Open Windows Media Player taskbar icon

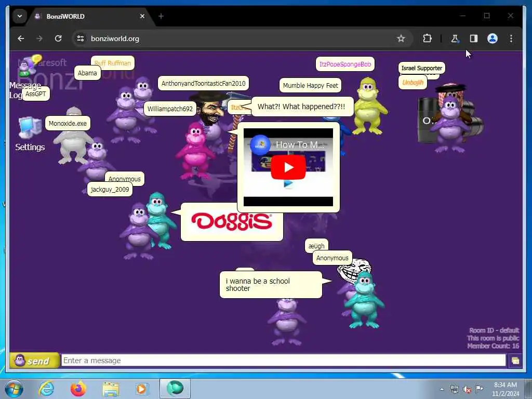142,389
